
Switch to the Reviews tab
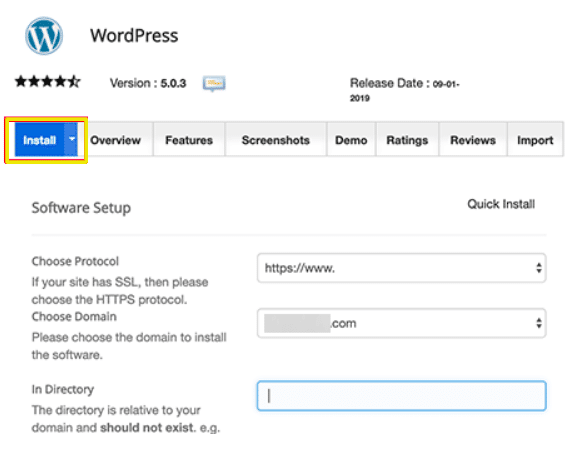point(473,140)
